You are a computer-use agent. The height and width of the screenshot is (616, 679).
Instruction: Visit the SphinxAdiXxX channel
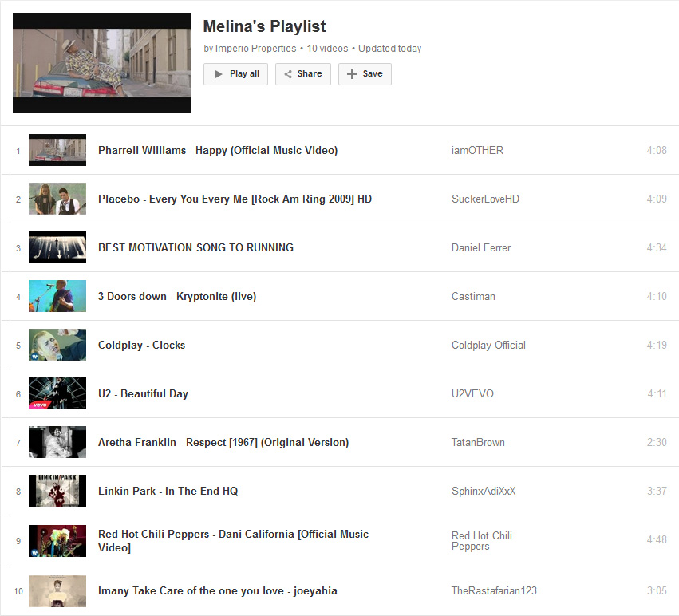484,491
